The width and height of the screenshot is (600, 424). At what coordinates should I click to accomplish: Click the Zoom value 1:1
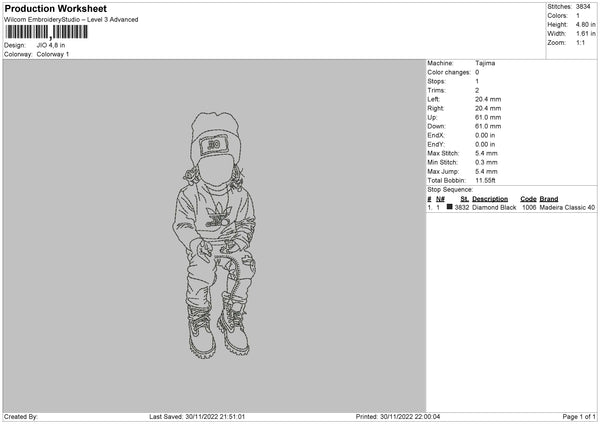580,42
